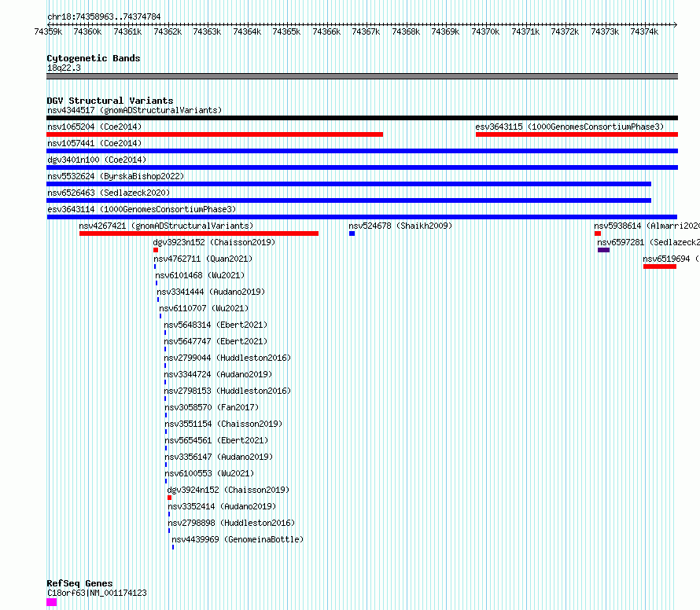Open nsv3341444 (Audano2019) variant

pyautogui.click(x=211, y=292)
